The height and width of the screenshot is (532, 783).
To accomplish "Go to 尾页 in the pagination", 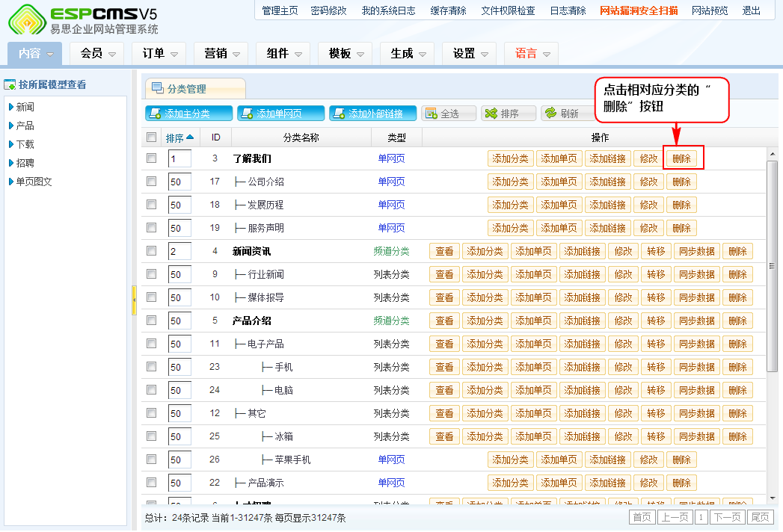I will tap(760, 517).
